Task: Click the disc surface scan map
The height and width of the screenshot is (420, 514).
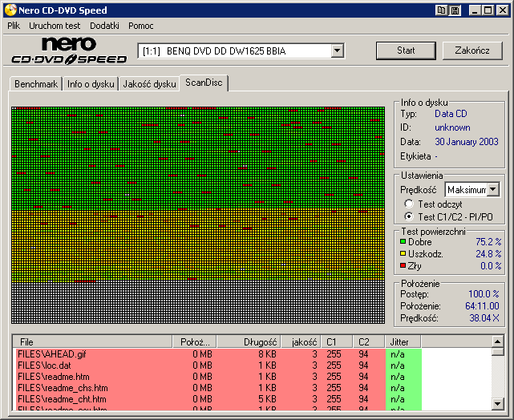Action: (x=198, y=215)
